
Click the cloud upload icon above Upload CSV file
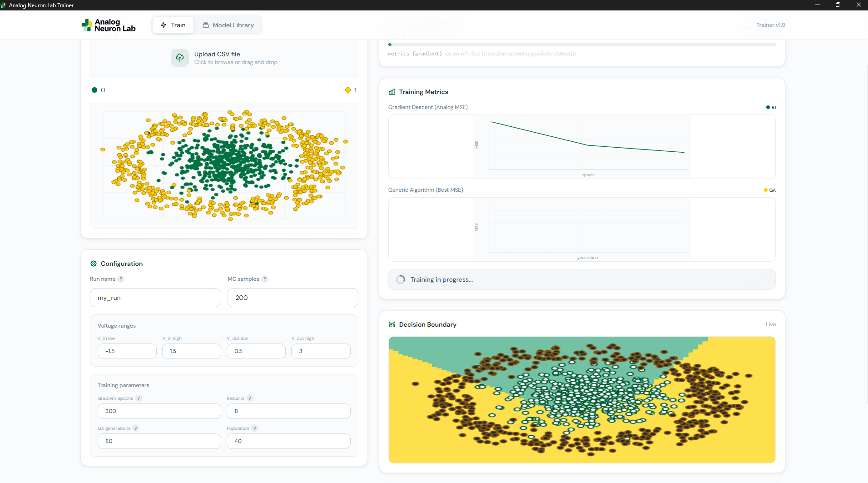pos(179,57)
